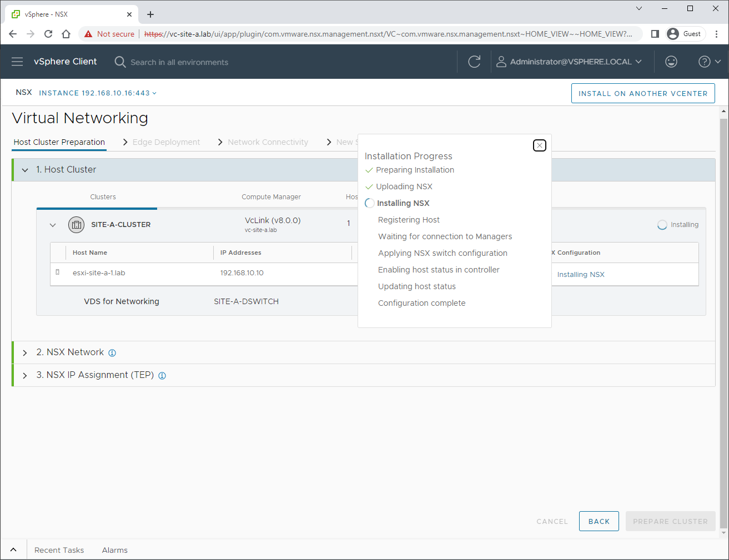
Task: Expand the 3. NSX IP Assignment section
Action: [25, 376]
